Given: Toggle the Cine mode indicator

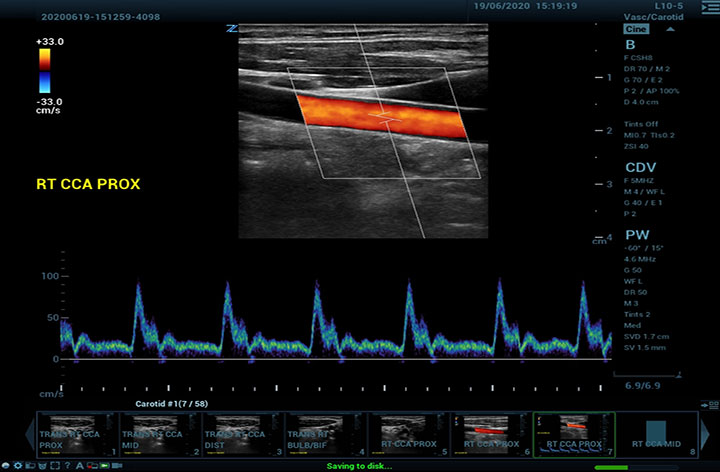Looking at the screenshot, I should (x=636, y=30).
